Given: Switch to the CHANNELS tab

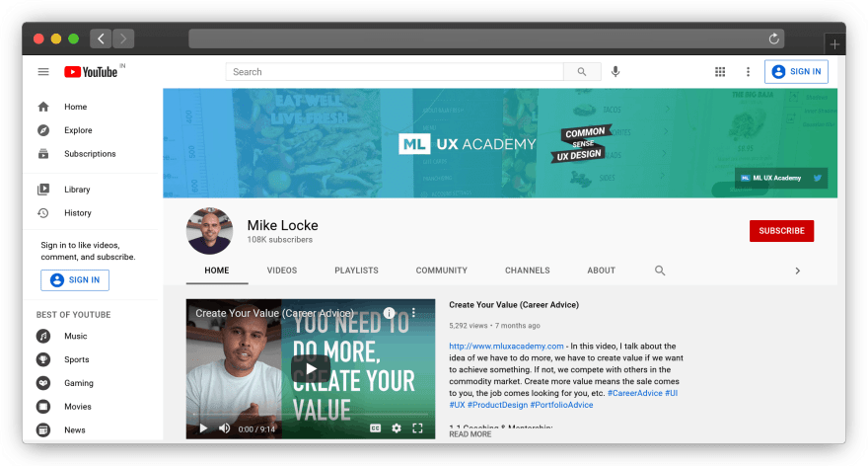Looking at the screenshot, I should (528, 271).
